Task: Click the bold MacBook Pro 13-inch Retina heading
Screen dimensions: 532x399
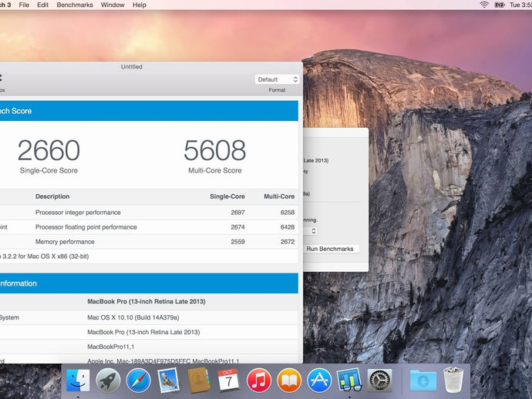Action: [x=146, y=301]
